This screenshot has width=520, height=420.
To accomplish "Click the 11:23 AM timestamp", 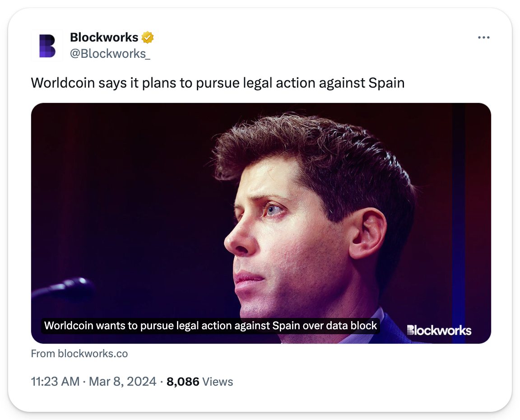I will point(55,382).
